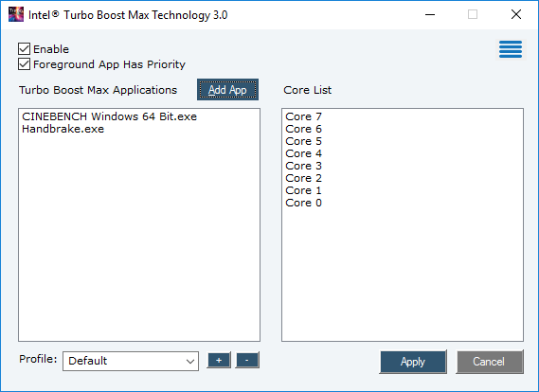Click the Add App button

click(227, 90)
